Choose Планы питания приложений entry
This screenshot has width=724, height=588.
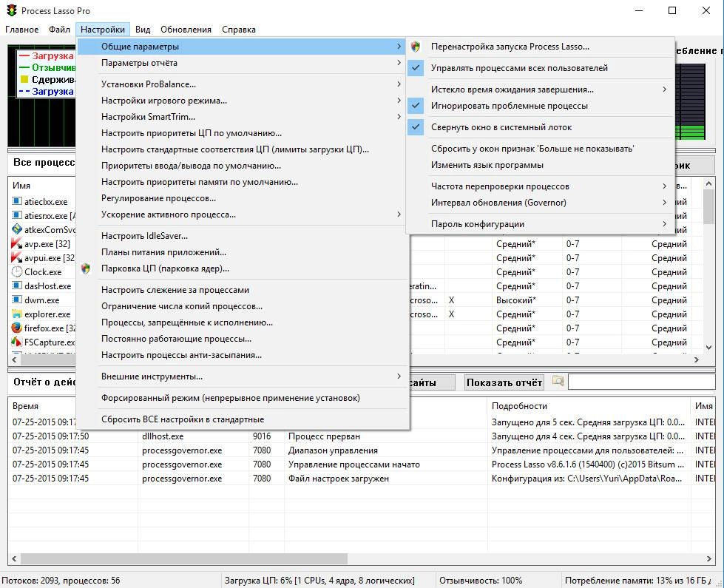243,252
